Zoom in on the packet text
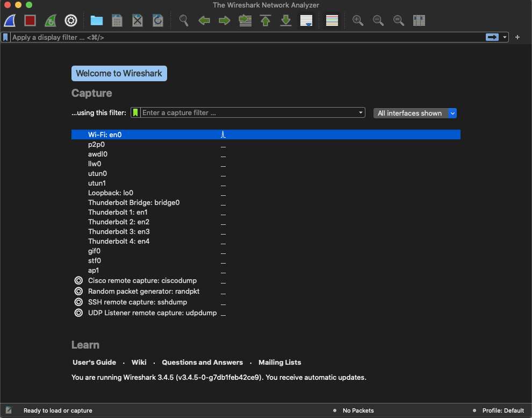The width and height of the screenshot is (532, 418). coord(358,20)
